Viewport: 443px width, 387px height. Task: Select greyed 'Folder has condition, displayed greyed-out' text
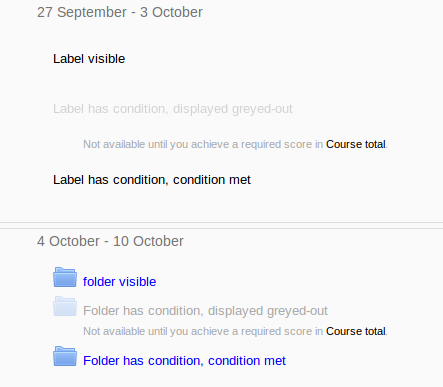click(205, 311)
